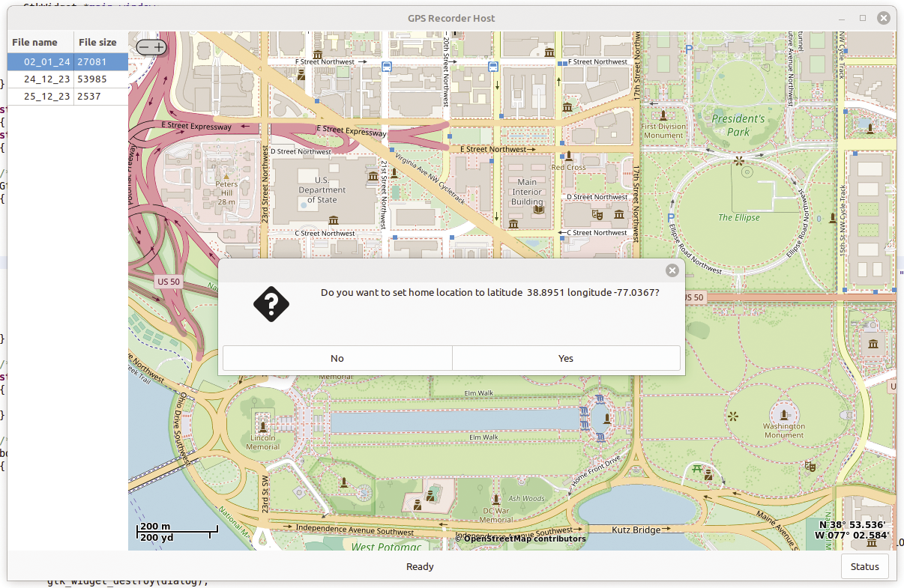This screenshot has width=904, height=588.
Task: Select the 02_01_24 file row
Action: [67, 61]
